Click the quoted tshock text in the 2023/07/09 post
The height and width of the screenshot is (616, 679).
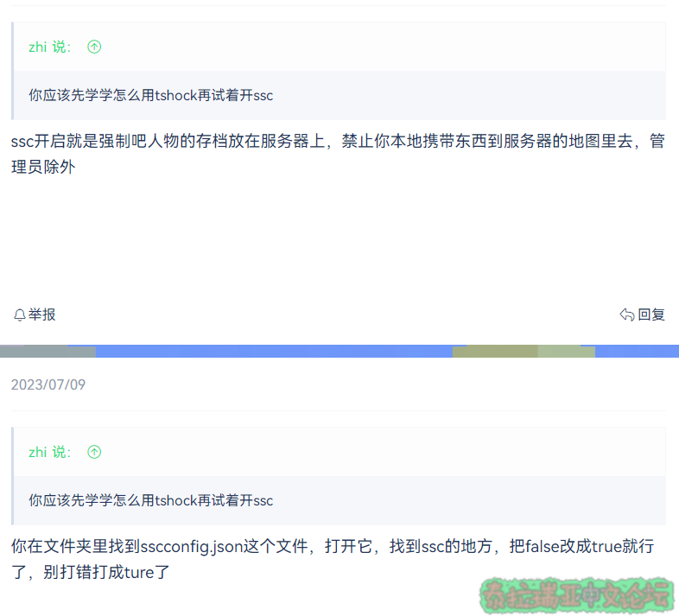150,500
